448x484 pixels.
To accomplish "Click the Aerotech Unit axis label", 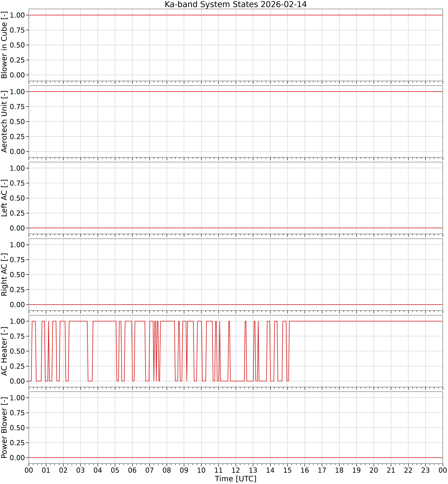I will tap(4, 121).
